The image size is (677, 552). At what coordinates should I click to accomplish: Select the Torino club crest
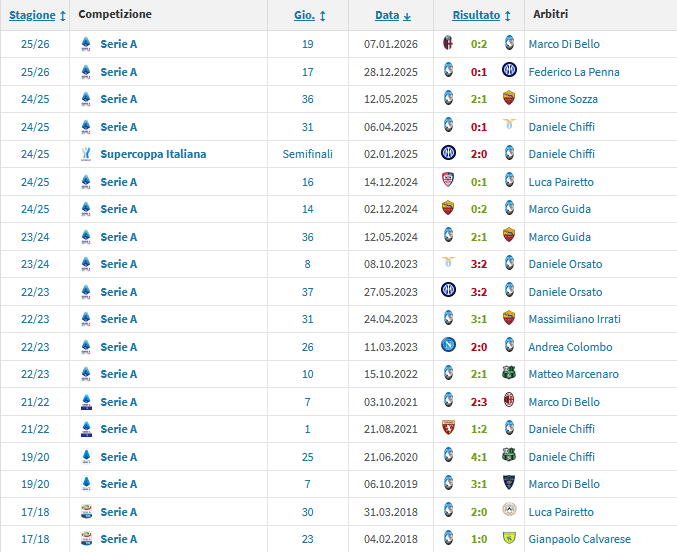448,429
